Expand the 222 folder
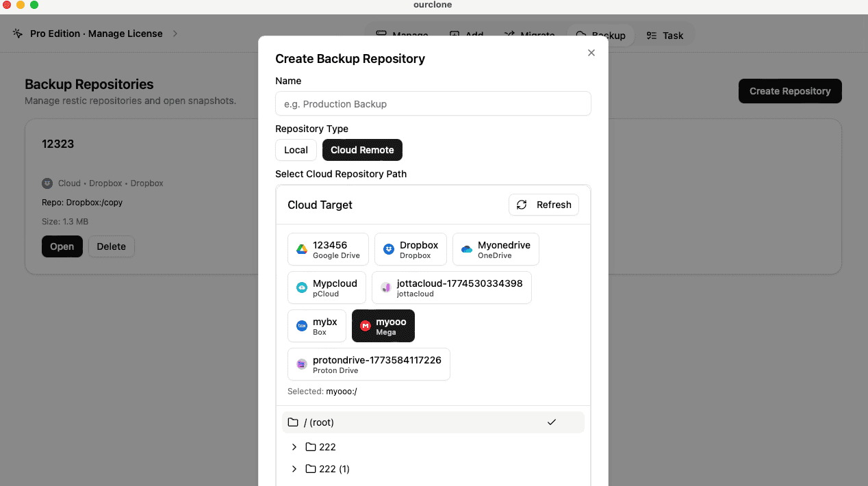 (x=294, y=447)
